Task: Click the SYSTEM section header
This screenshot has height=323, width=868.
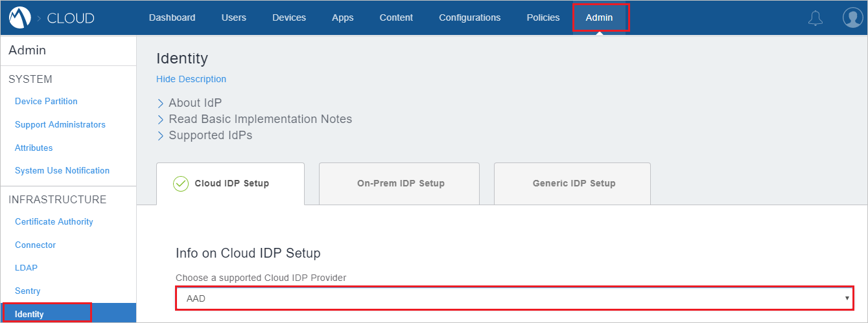Action: click(30, 79)
